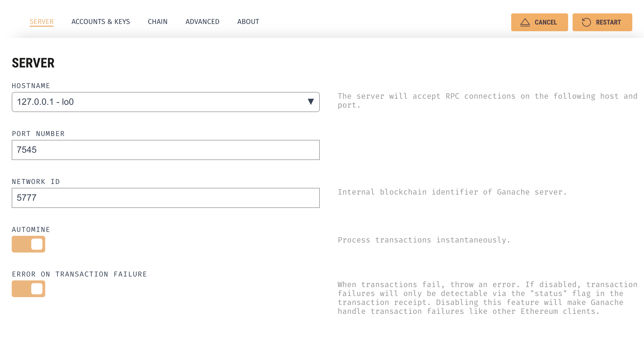This screenshot has width=644, height=359.
Task: Toggle Error on Transaction Failure switch
Action: pyautogui.click(x=28, y=289)
